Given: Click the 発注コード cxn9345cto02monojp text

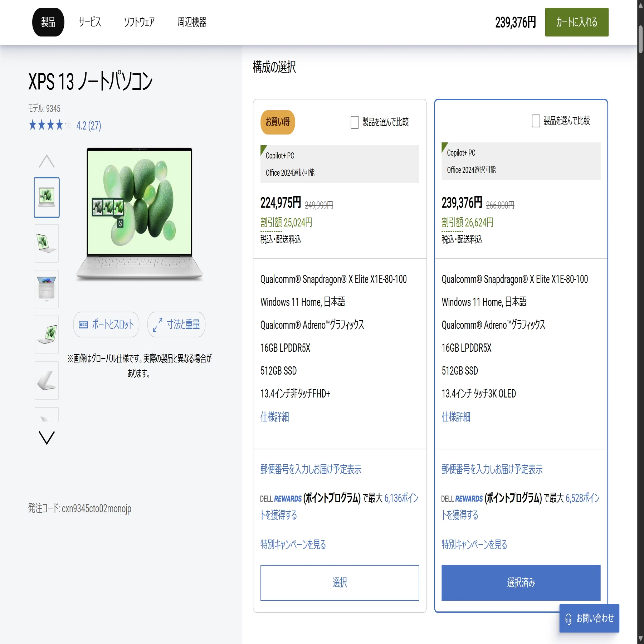Looking at the screenshot, I should pos(80,508).
